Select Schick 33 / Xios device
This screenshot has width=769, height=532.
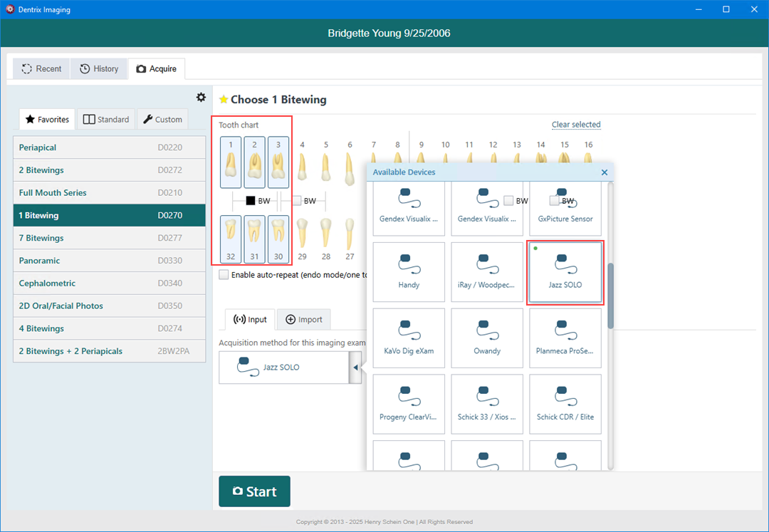click(487, 404)
